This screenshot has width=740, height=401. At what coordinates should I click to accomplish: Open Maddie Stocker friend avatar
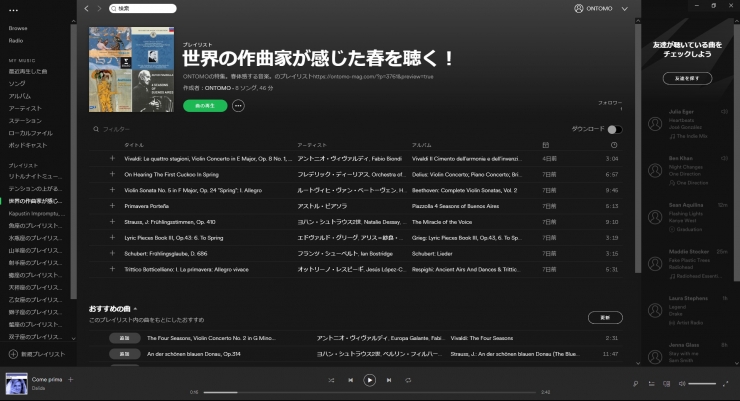[x=655, y=264]
